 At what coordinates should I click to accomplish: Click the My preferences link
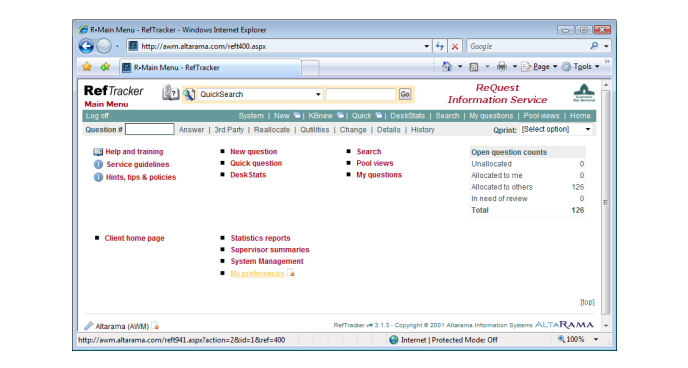[x=257, y=273]
